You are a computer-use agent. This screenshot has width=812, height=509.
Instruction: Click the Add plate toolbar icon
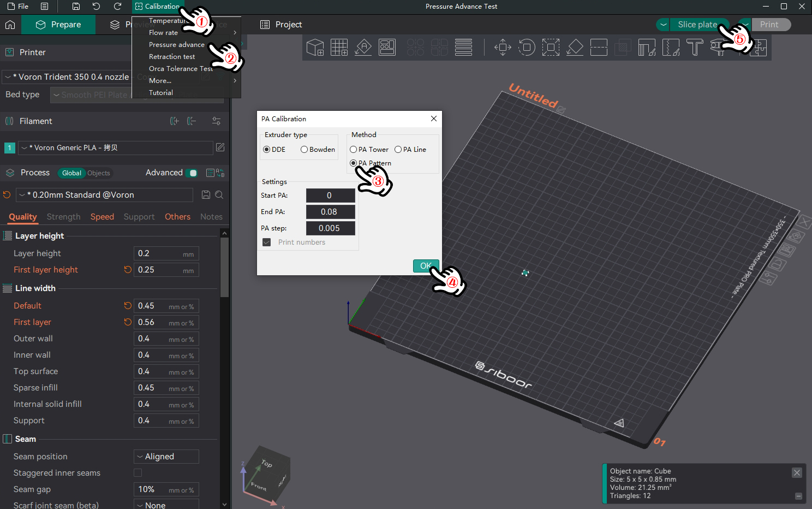tap(339, 48)
